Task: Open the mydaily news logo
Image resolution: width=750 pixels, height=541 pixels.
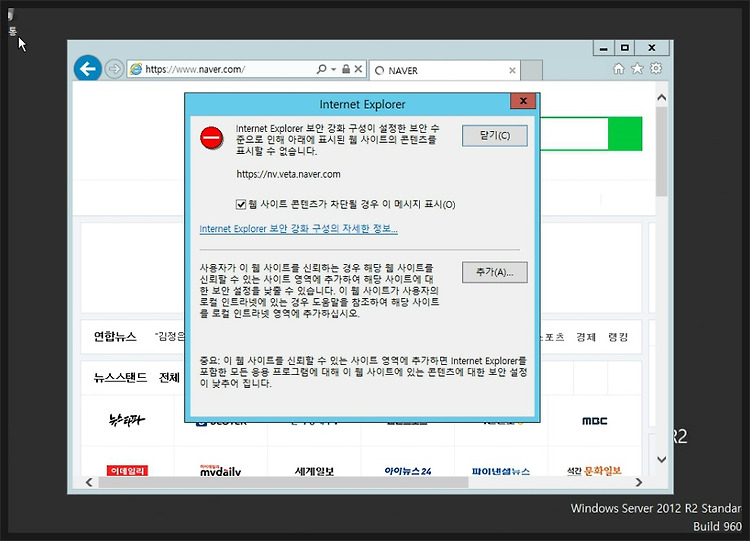Action: click(221, 471)
